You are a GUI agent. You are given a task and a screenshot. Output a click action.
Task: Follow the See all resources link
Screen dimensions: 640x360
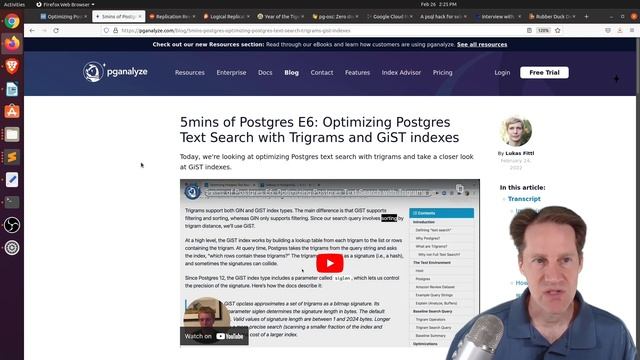[482, 44]
